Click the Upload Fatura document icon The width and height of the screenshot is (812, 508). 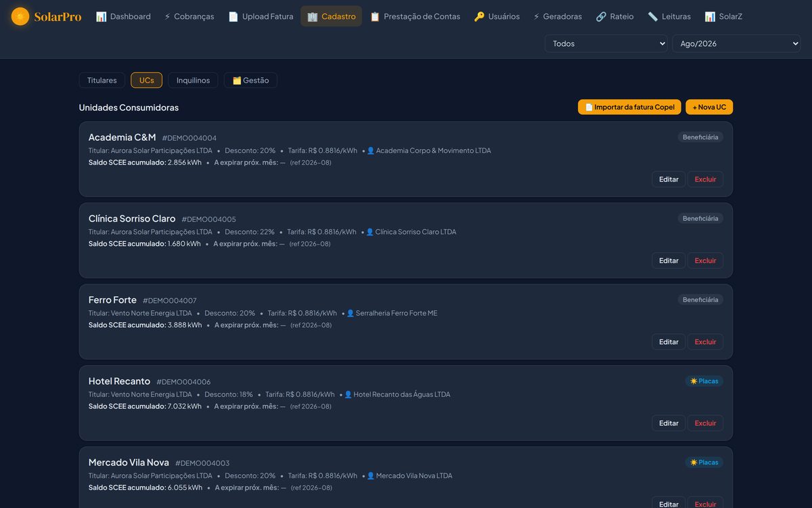(233, 16)
